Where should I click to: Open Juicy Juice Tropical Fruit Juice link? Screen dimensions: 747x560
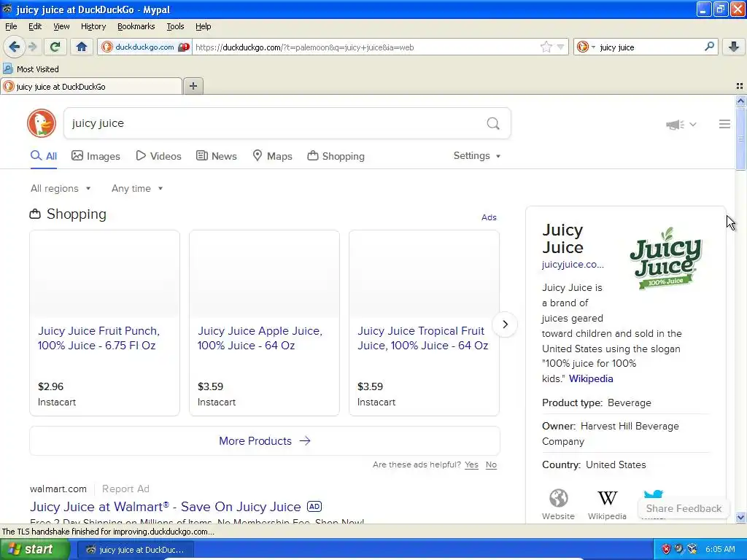point(423,338)
